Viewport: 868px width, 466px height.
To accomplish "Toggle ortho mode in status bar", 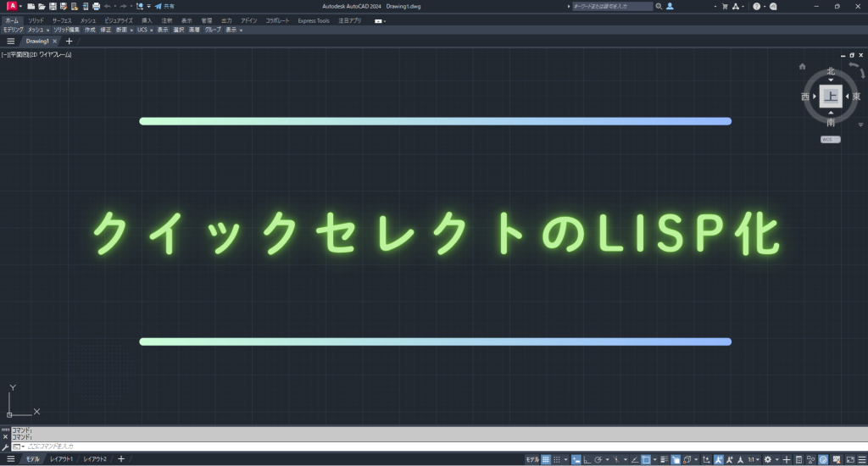I will (587, 459).
